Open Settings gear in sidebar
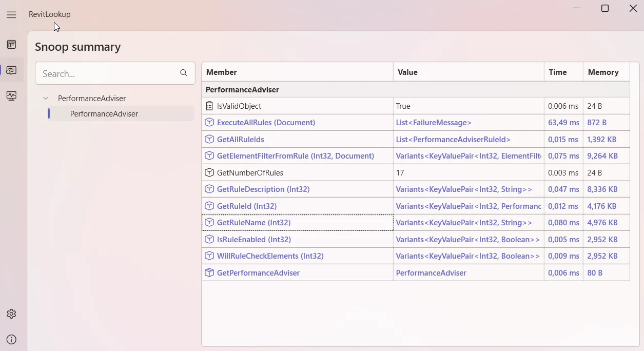This screenshot has height=351, width=644. tap(11, 314)
